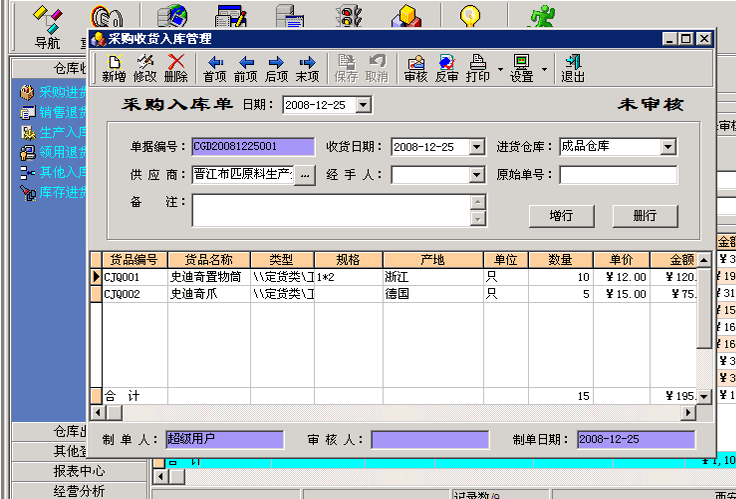Click the ¥12.00 unit price cell

(x=621, y=277)
